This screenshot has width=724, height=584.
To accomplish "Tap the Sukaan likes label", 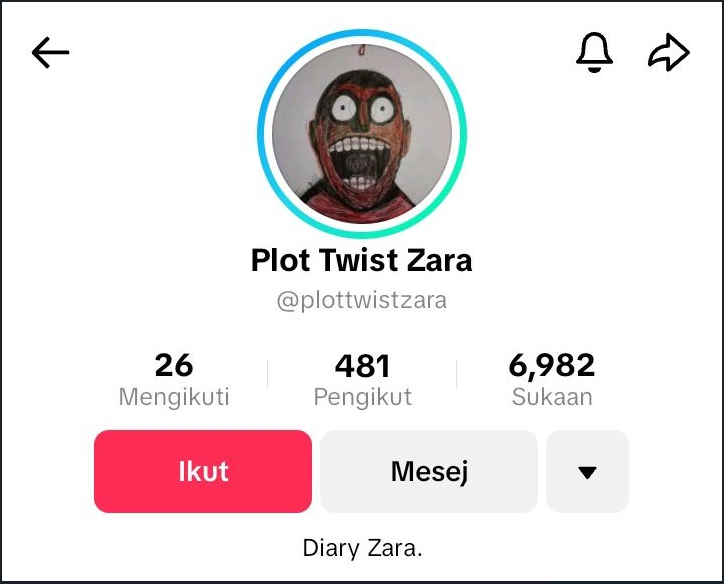I will [x=552, y=397].
